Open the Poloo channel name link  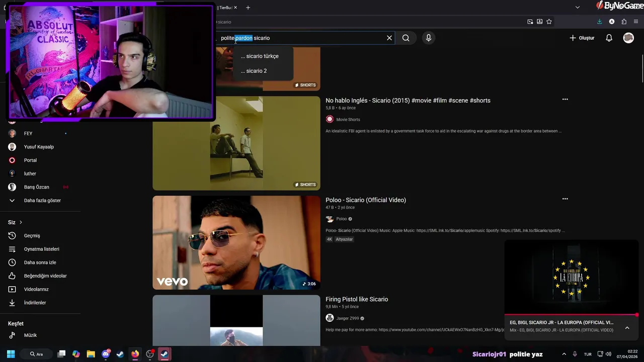click(341, 219)
